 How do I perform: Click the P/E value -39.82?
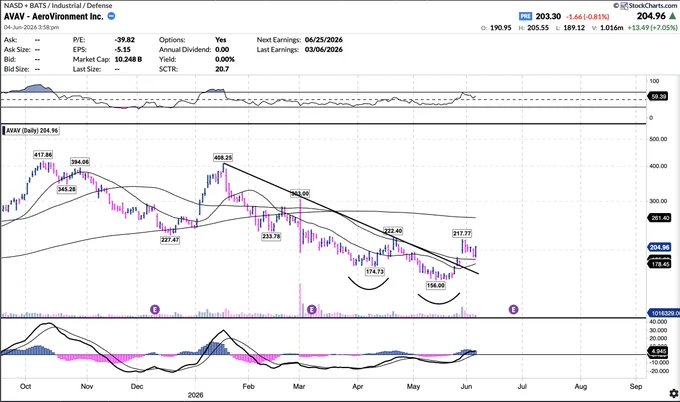tap(125, 39)
